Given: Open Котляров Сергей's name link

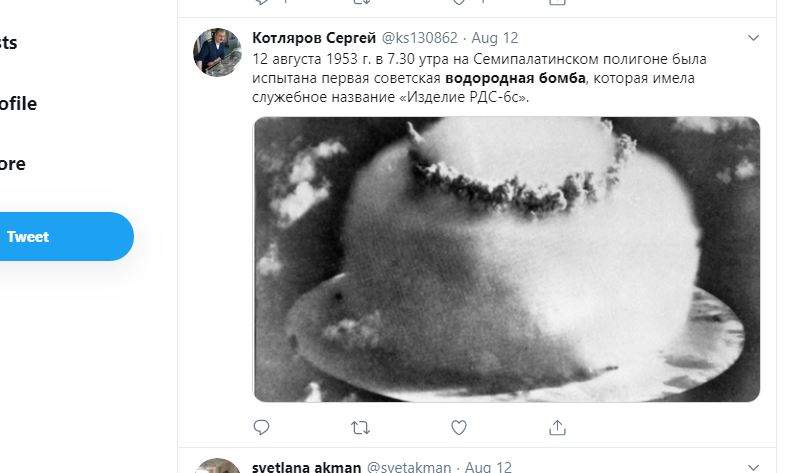Looking at the screenshot, I should [x=314, y=38].
